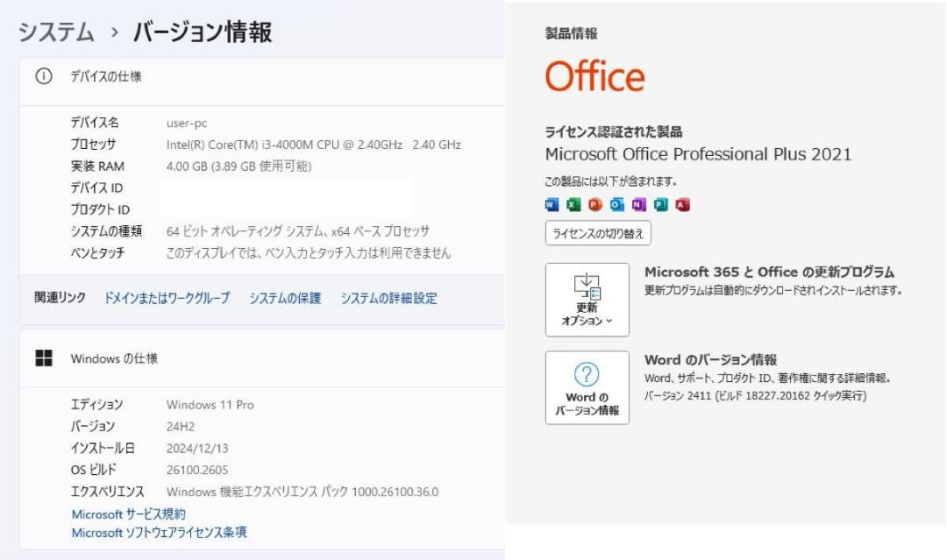The height and width of the screenshot is (560, 947).
Task: Click the プロダクト ID label
Action: click(x=100, y=209)
